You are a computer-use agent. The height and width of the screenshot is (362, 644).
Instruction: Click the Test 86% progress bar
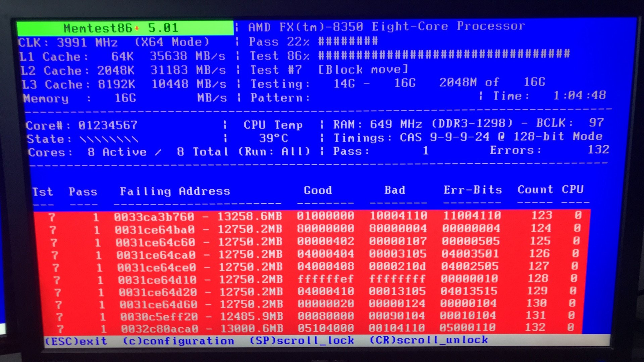(x=444, y=54)
